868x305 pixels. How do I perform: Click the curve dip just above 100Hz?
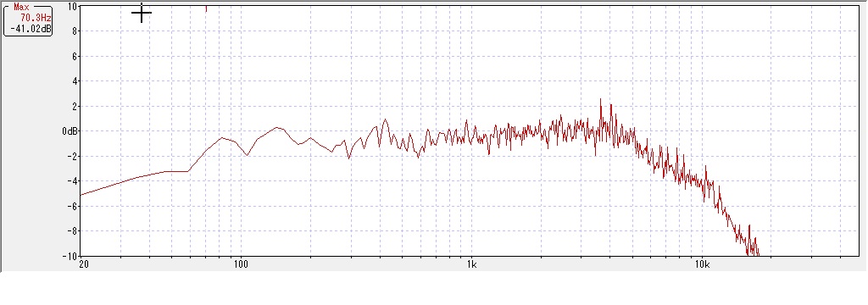tap(247, 155)
